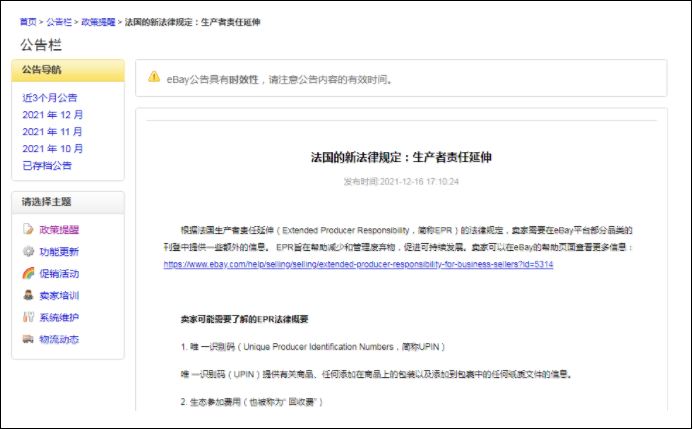Click the yellow warning triangle icon

coord(154,77)
